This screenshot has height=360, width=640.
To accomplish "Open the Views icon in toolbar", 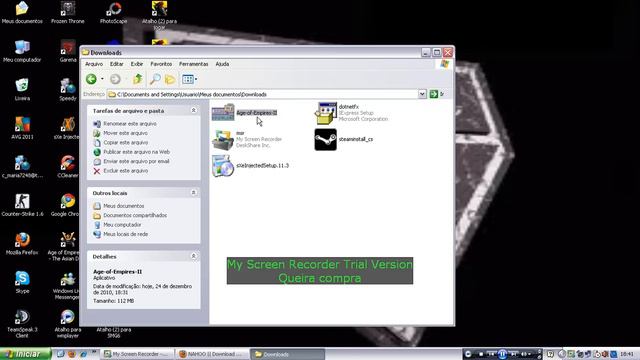I will pyautogui.click(x=188, y=79).
